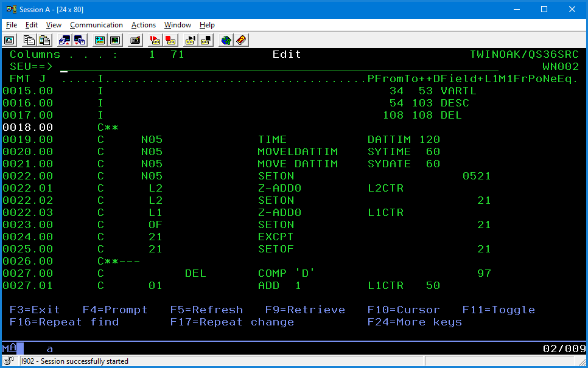Click the F24=More keys label

415,322
